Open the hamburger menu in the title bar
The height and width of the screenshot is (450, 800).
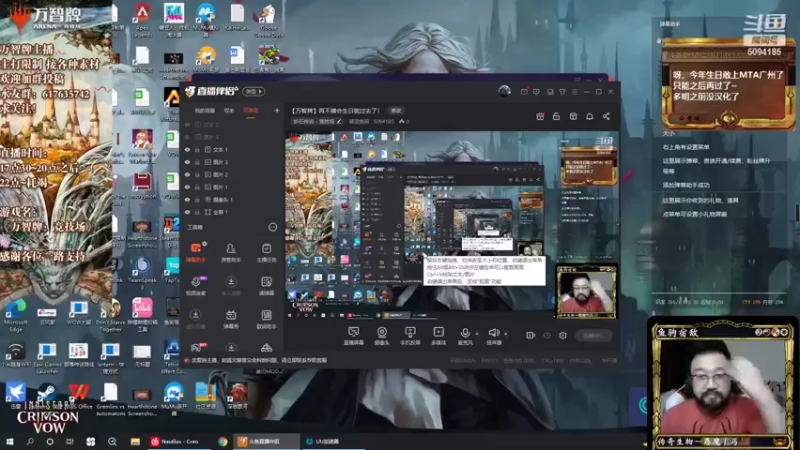(x=574, y=92)
